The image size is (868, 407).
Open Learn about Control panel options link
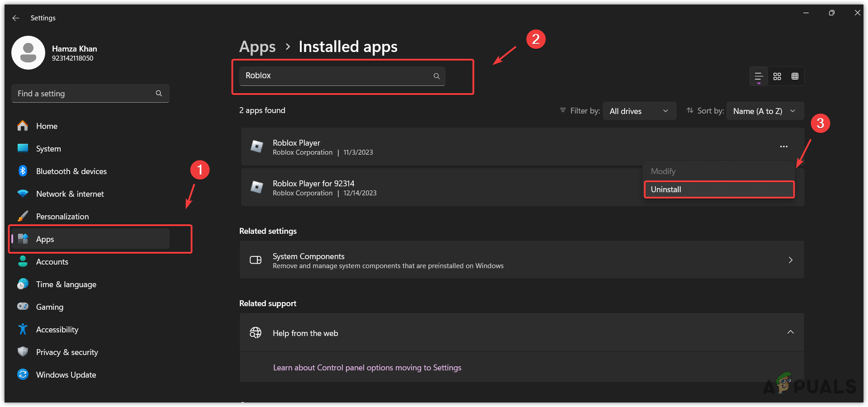[367, 368]
